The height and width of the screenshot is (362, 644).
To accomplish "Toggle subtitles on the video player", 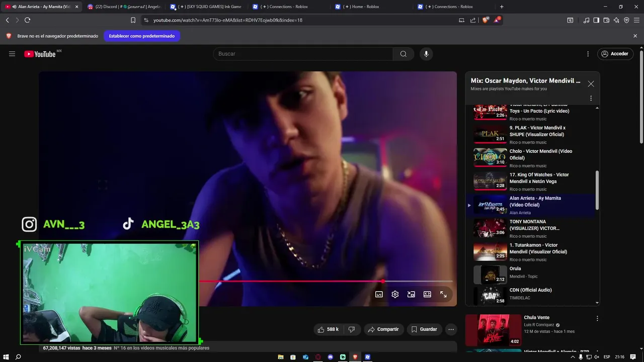I will coord(379,294).
